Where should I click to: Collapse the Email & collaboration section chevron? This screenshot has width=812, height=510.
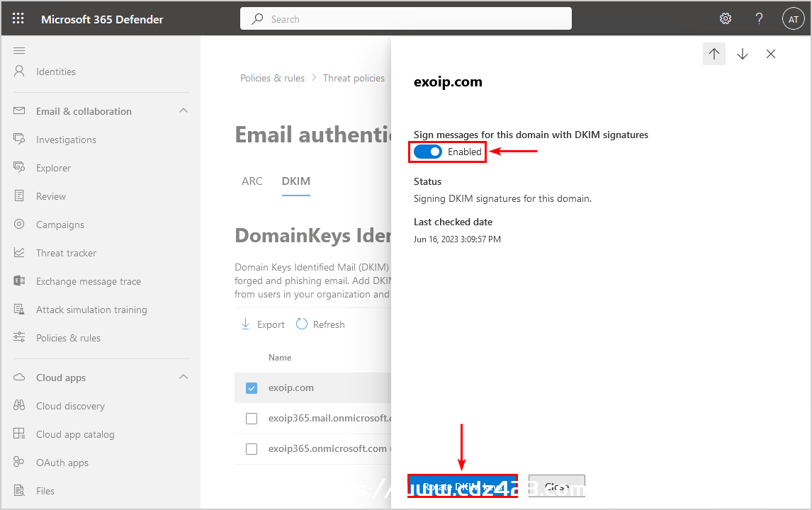pyautogui.click(x=184, y=110)
